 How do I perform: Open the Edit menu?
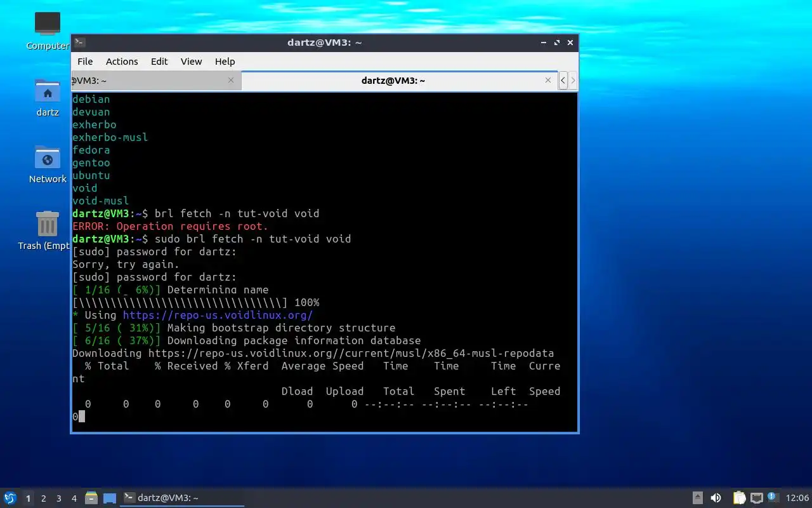pos(159,62)
